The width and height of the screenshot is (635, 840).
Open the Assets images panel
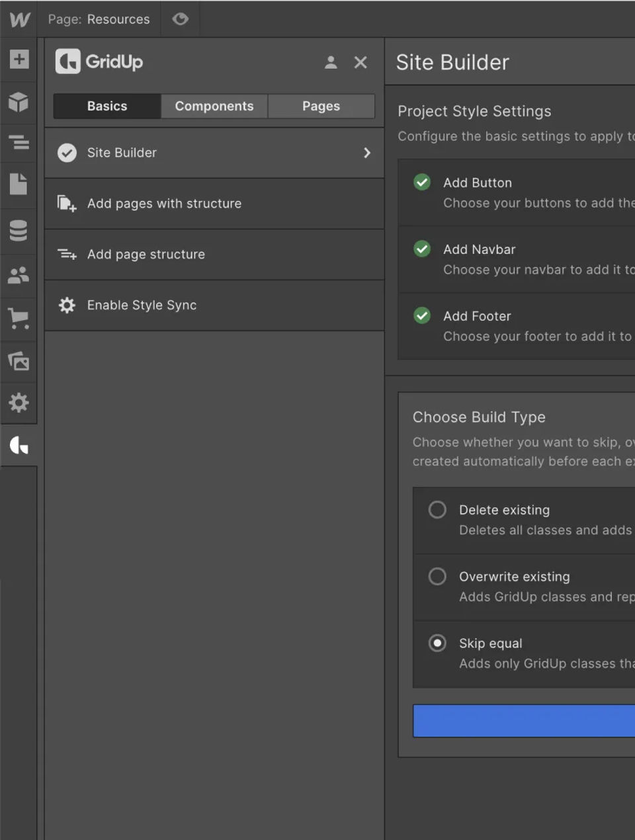(19, 361)
